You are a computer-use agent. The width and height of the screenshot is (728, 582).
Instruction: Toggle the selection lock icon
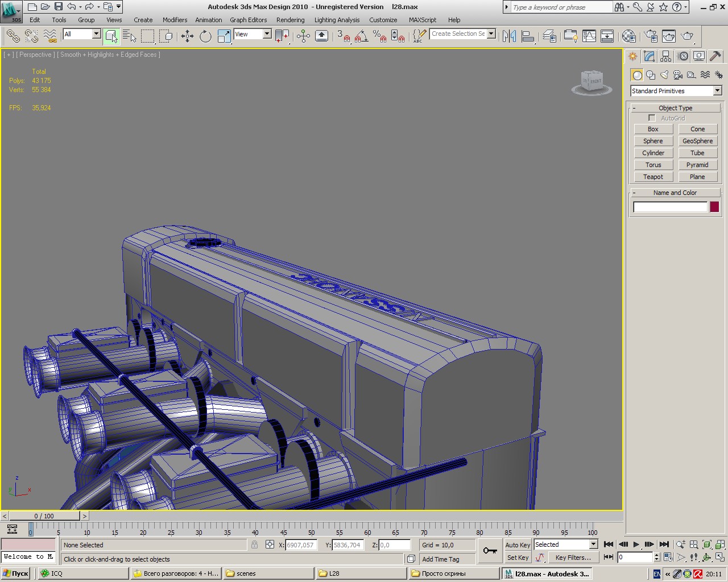(254, 544)
